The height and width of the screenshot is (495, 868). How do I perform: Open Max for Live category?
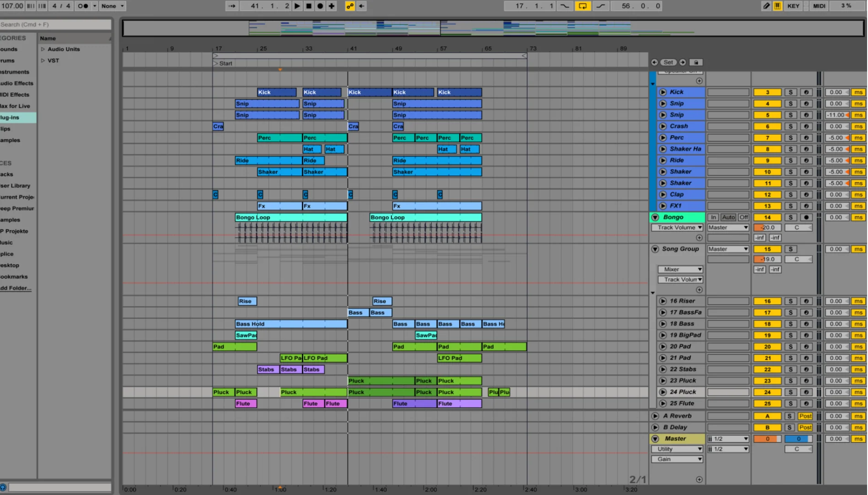(x=16, y=106)
